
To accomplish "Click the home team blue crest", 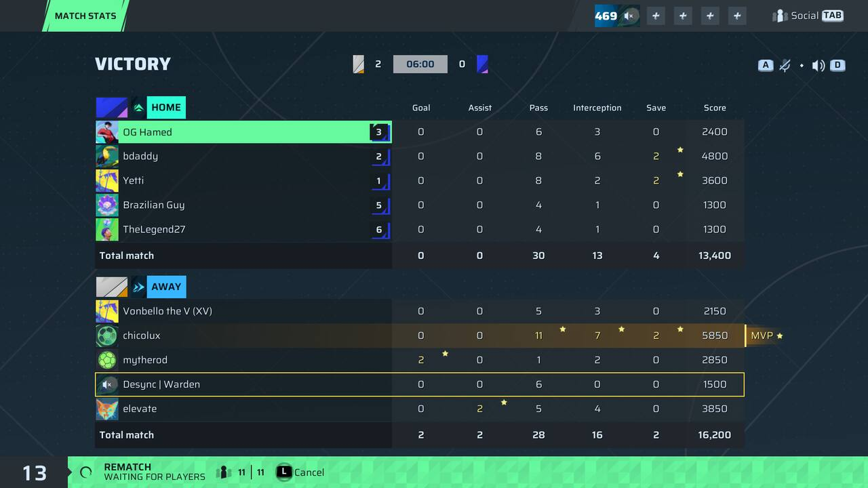I will [x=112, y=108].
